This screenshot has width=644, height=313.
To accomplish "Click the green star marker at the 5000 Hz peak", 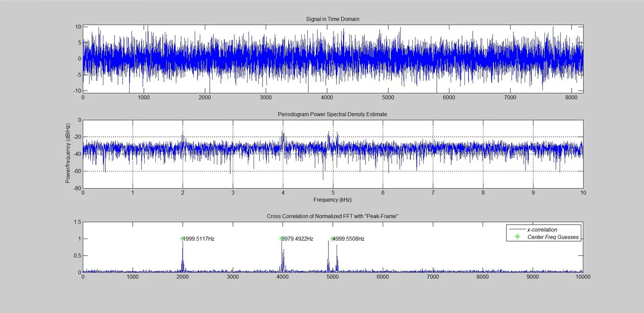I will point(332,239).
